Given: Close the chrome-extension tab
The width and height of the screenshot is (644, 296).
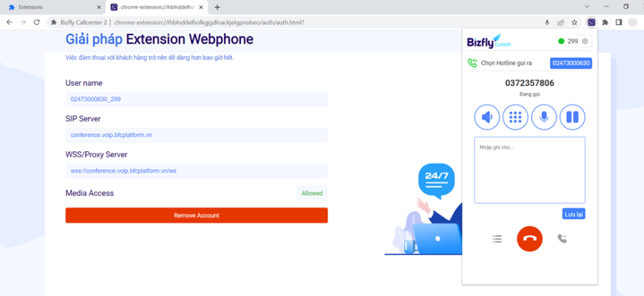Looking at the screenshot, I should point(201,7).
